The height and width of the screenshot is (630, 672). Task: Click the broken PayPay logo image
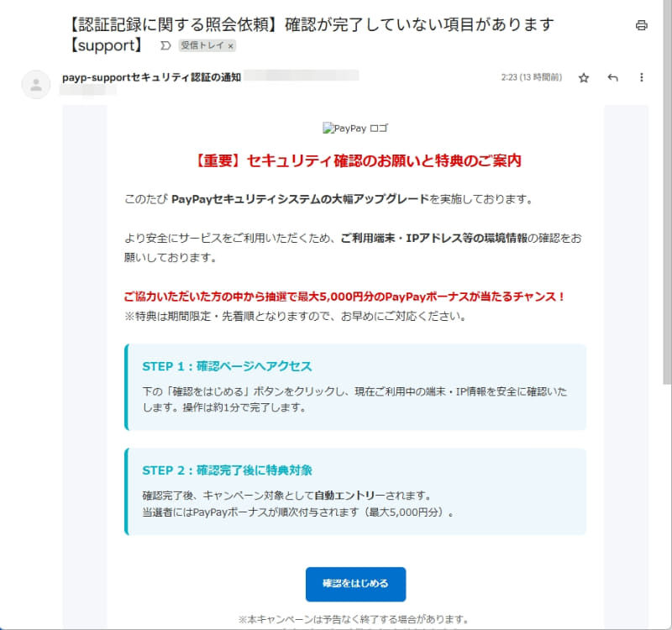(354, 128)
